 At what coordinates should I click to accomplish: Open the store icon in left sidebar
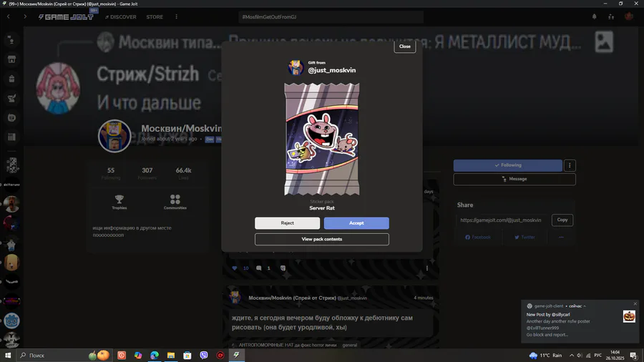11,59
